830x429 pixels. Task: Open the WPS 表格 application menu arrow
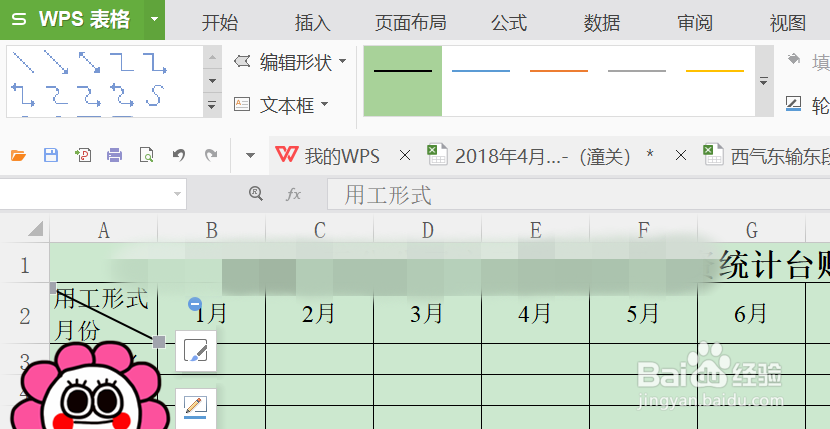pyautogui.click(x=154, y=20)
